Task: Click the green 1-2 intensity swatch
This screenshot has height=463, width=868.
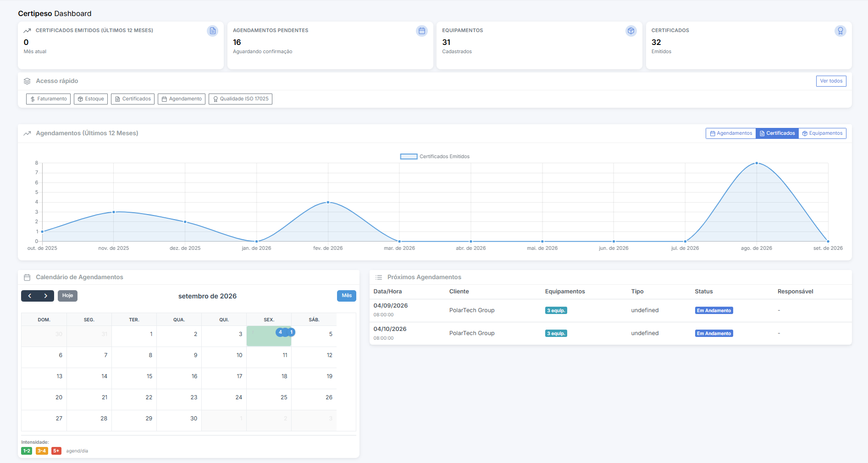Action: 27,451
